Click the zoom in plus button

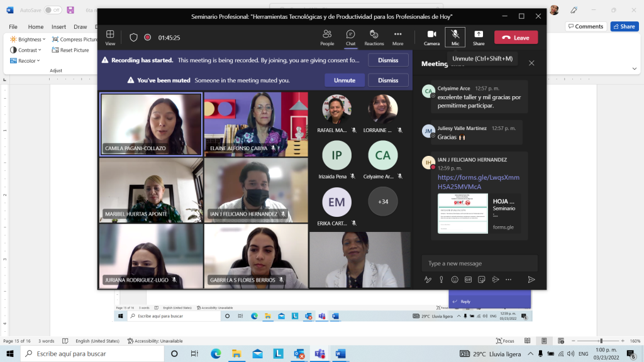pos(623,341)
